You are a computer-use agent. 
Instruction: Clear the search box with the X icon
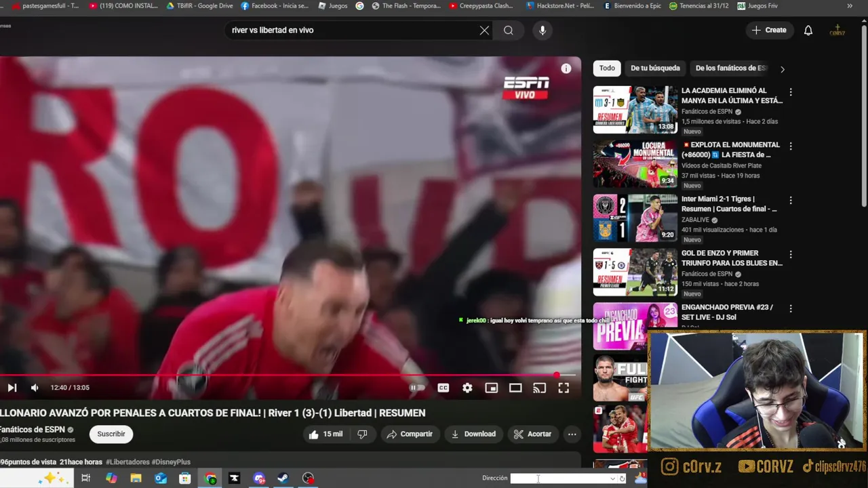point(484,30)
